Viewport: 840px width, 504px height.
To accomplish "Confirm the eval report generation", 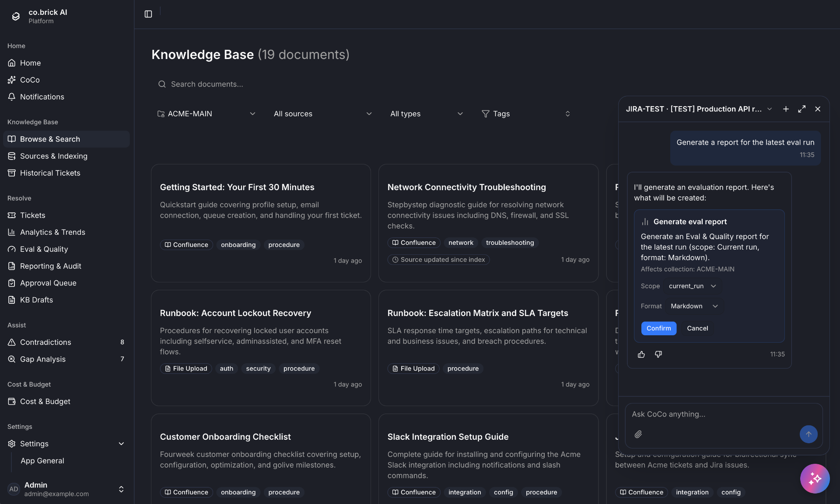I will [x=658, y=328].
